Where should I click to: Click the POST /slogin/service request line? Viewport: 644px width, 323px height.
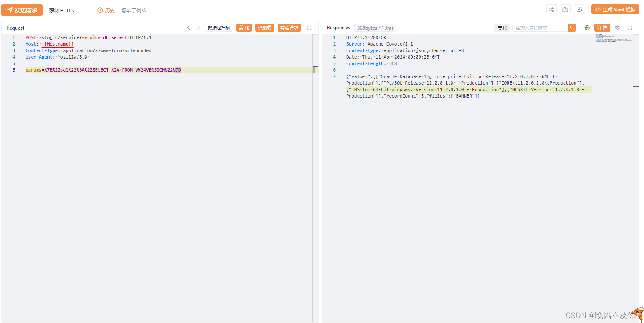[x=88, y=37]
